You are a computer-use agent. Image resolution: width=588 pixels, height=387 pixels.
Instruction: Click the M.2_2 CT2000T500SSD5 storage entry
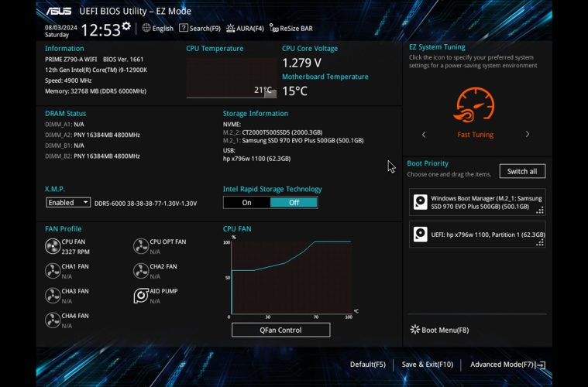click(x=273, y=132)
